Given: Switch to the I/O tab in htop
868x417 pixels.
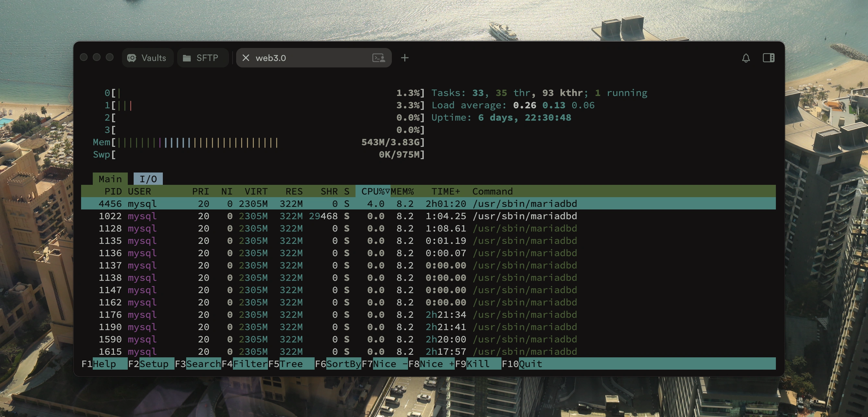Looking at the screenshot, I should [x=148, y=179].
